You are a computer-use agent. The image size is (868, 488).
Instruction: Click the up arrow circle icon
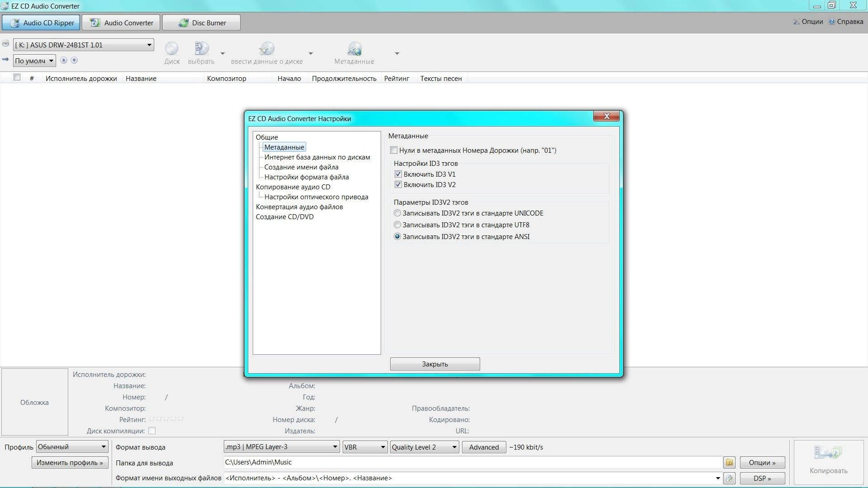(x=64, y=60)
